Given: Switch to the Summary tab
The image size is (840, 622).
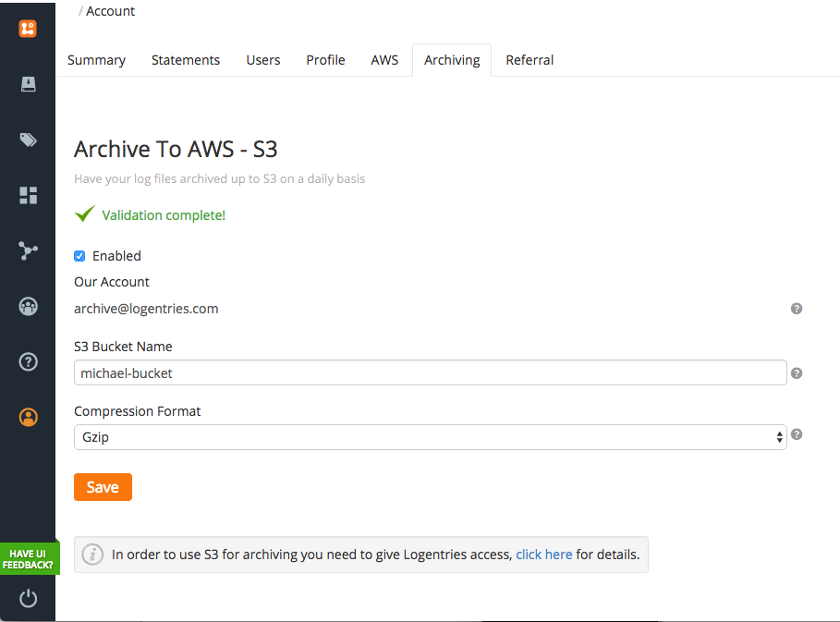Looking at the screenshot, I should coord(96,60).
